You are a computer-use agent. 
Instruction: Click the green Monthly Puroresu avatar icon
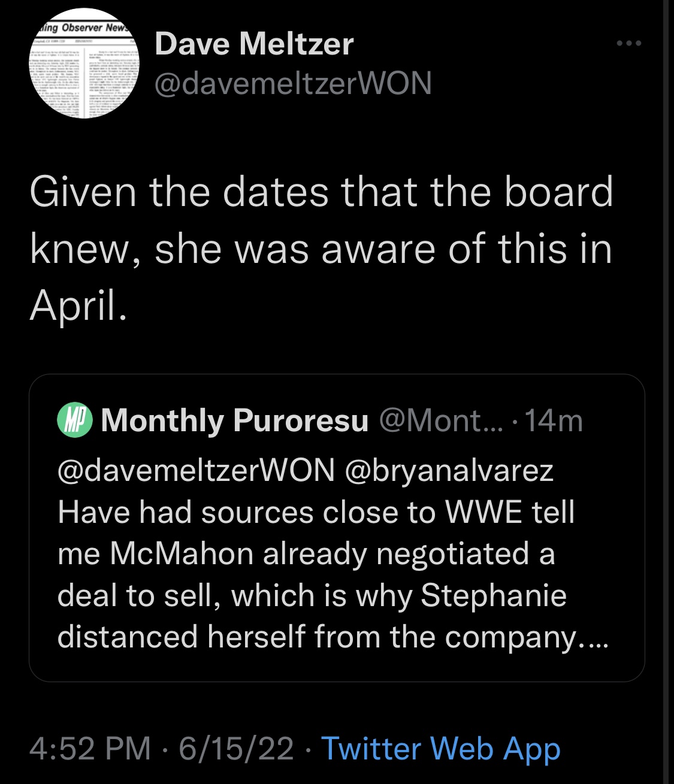(75, 420)
